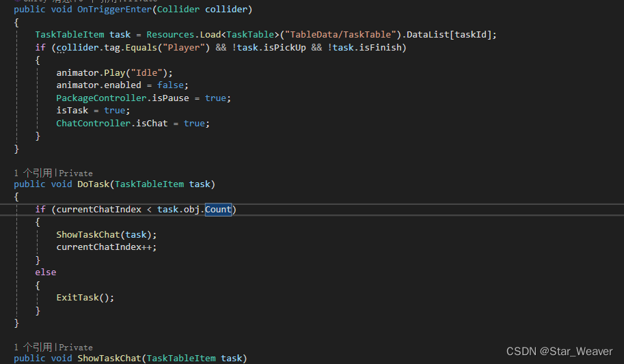Screen dimensions: 624x364
Task: Click the PackageController class name
Action: tap(101, 98)
